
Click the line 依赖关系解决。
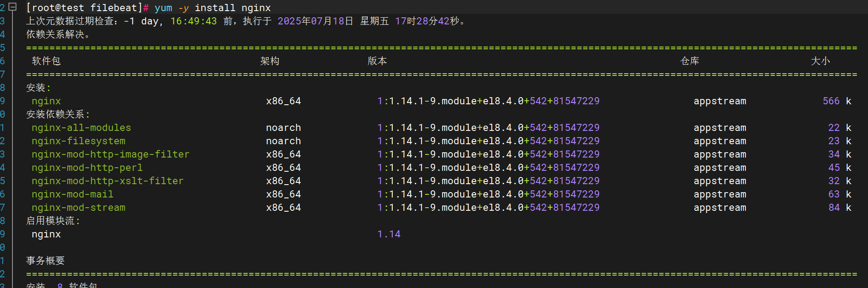(x=58, y=35)
